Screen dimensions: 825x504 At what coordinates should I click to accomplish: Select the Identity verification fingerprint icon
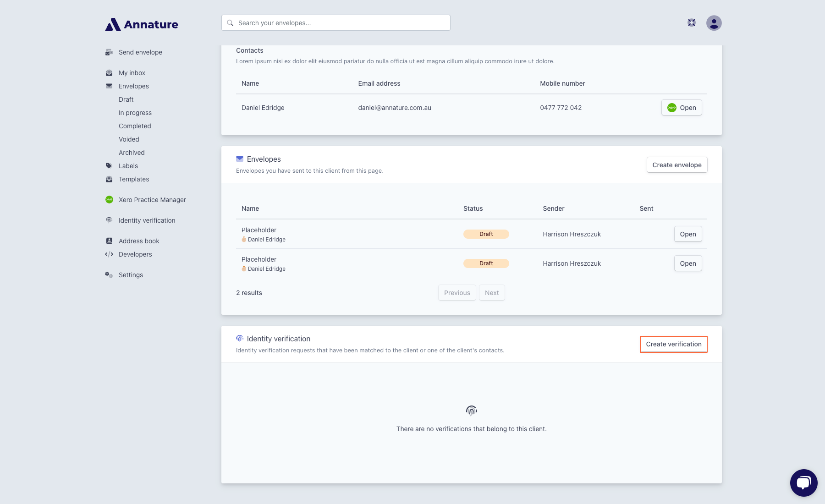pos(109,220)
